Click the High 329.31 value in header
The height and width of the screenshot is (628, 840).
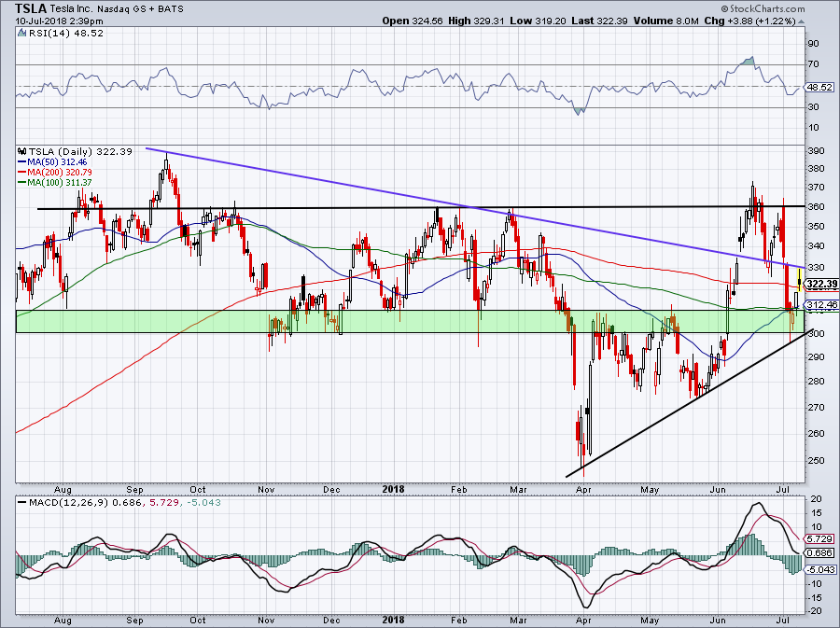coord(476,21)
